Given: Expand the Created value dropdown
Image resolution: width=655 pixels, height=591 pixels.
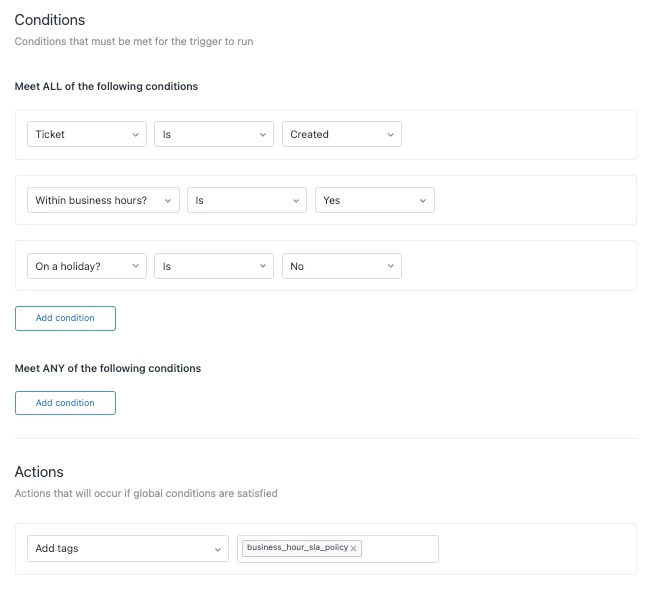Looking at the screenshot, I should click(x=341, y=134).
